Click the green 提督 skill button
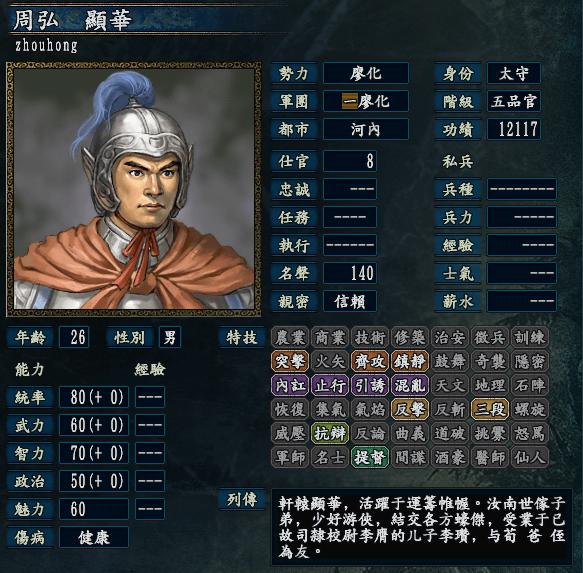 coord(370,457)
